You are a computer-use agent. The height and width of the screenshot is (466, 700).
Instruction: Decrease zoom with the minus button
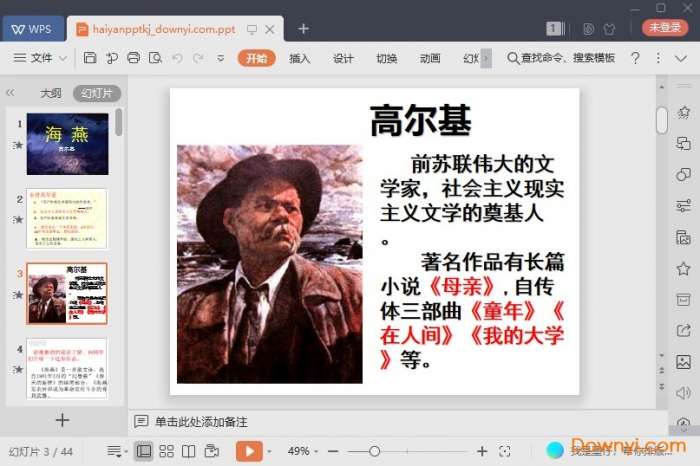pos(333,452)
